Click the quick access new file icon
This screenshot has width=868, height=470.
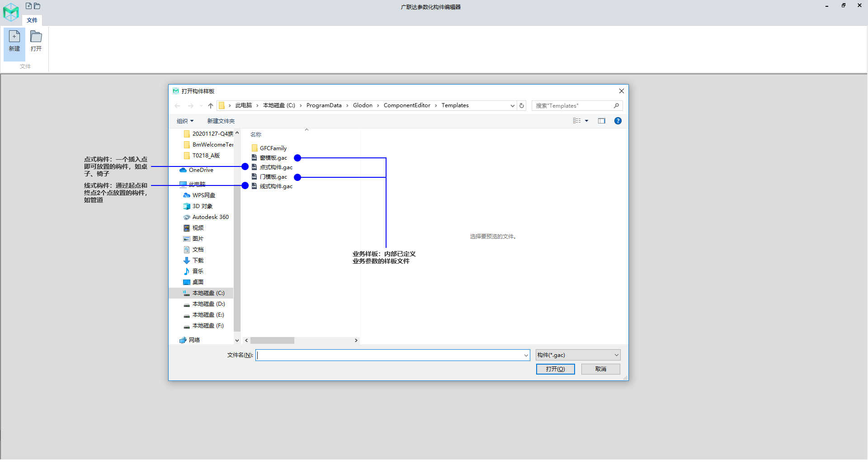28,6
